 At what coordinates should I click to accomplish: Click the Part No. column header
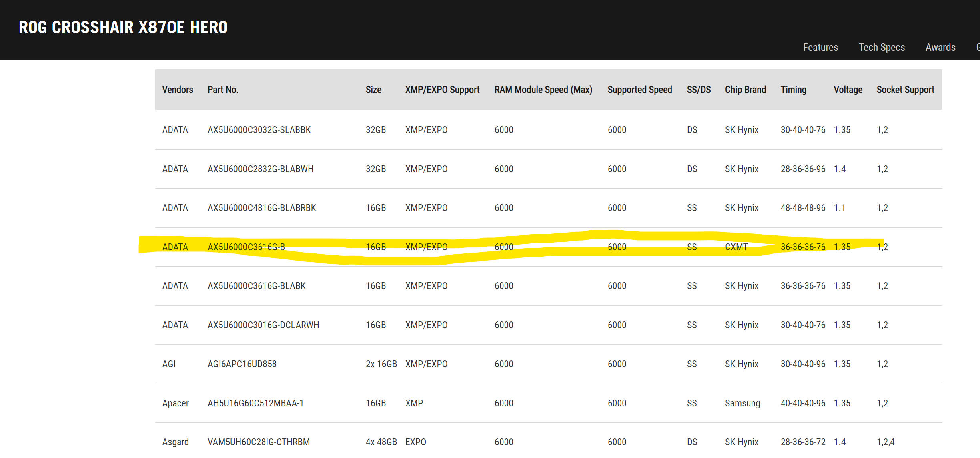click(223, 90)
